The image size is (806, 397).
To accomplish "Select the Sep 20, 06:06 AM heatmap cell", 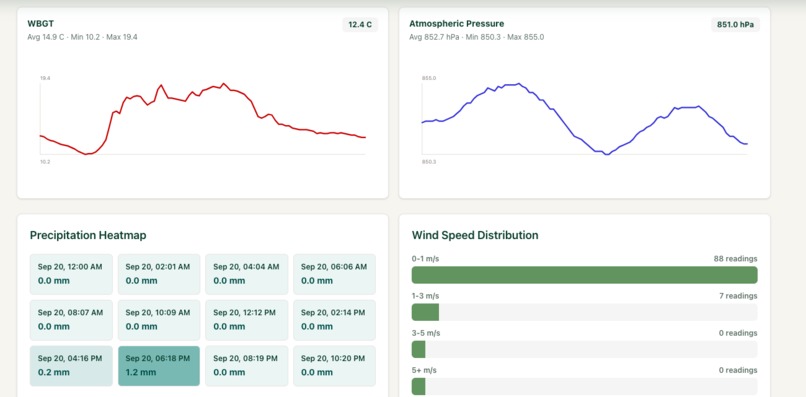I will point(334,274).
